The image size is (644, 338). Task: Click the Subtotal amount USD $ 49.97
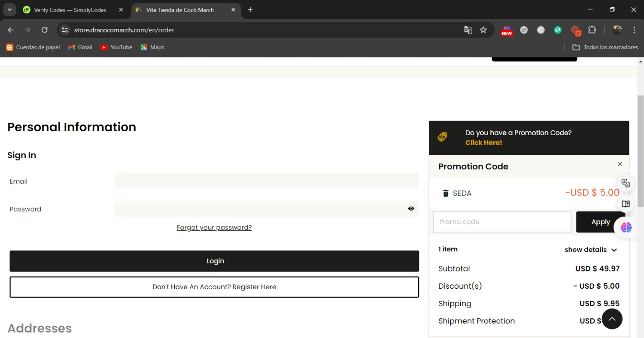[x=597, y=269]
